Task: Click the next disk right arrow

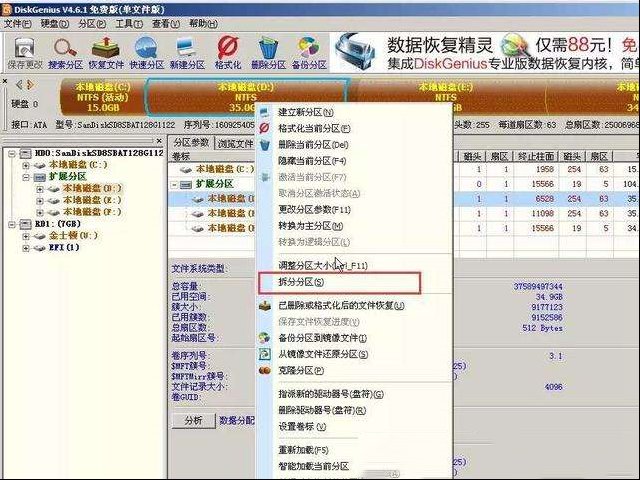Action: coord(30,85)
